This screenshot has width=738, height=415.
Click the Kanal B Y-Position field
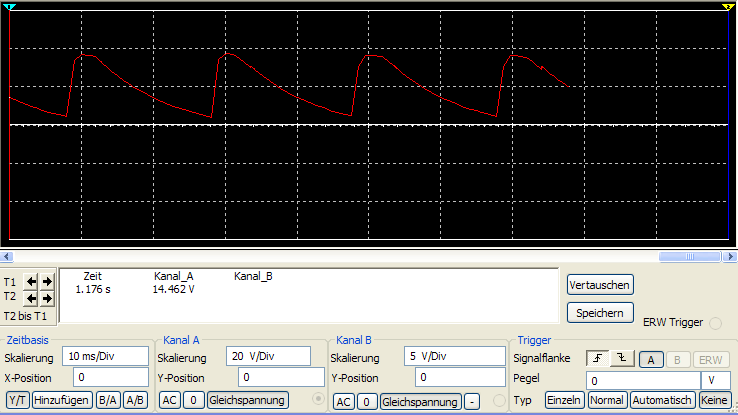pyautogui.click(x=460, y=377)
